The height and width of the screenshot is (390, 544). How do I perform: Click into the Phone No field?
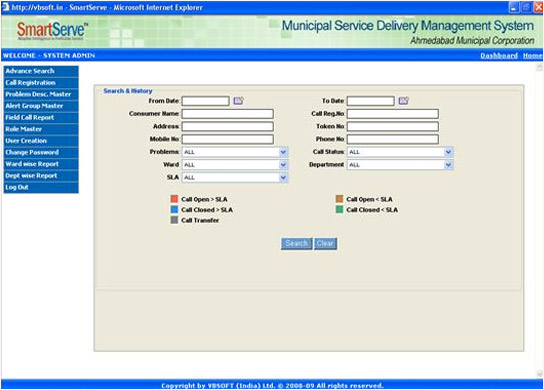pyautogui.click(x=393, y=139)
